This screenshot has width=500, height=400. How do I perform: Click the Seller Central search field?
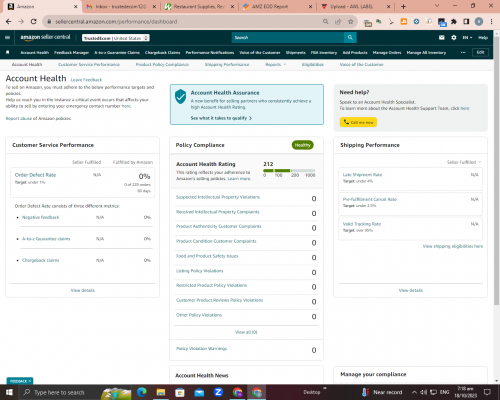point(288,38)
